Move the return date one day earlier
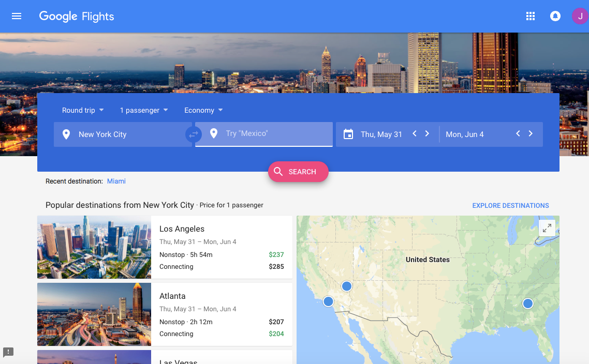 point(518,133)
